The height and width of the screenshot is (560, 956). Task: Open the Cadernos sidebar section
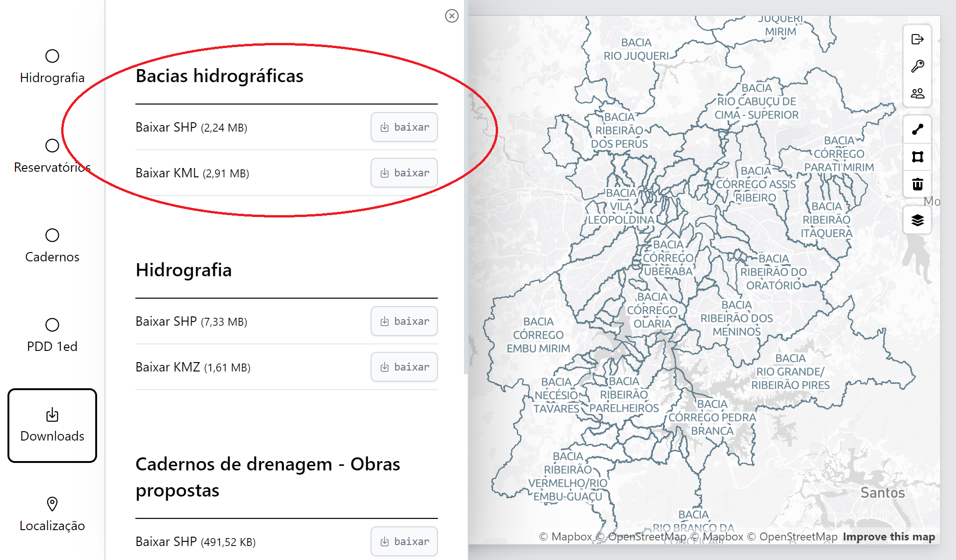[x=52, y=246]
